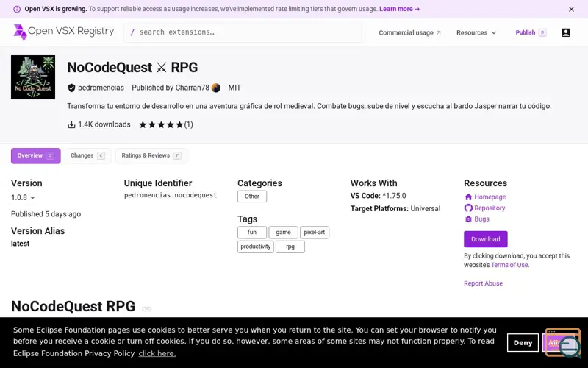
Task: Open the Learn more link in banner
Action: point(399,9)
